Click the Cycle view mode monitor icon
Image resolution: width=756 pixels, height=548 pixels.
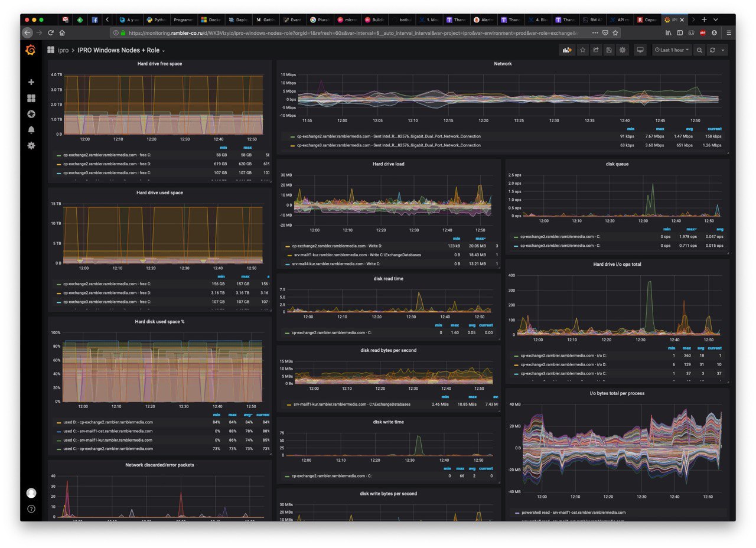(640, 50)
